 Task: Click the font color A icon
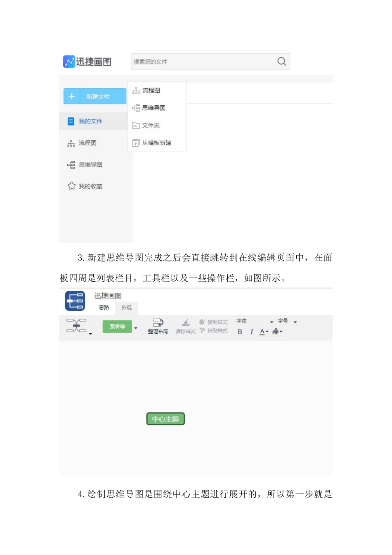(x=262, y=332)
